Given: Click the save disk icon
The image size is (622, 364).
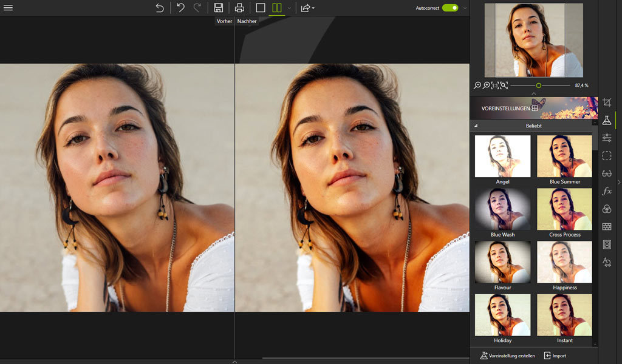Looking at the screenshot, I should pyautogui.click(x=218, y=8).
